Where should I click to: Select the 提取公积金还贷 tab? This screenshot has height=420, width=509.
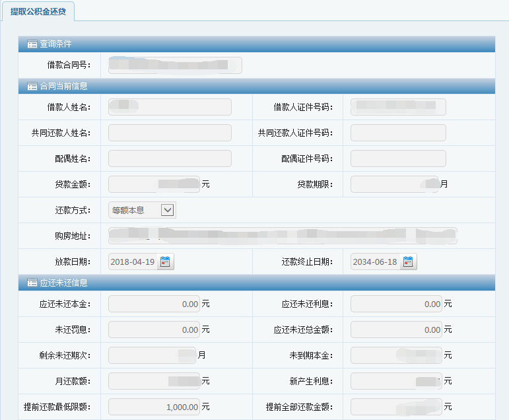click(x=38, y=11)
